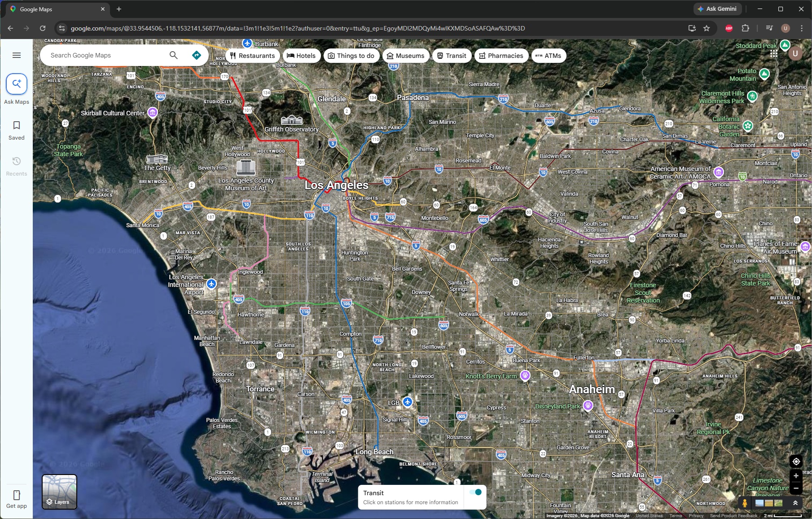This screenshot has width=812, height=519.
Task: Bookmark this page with the star icon
Action: pyautogui.click(x=707, y=28)
